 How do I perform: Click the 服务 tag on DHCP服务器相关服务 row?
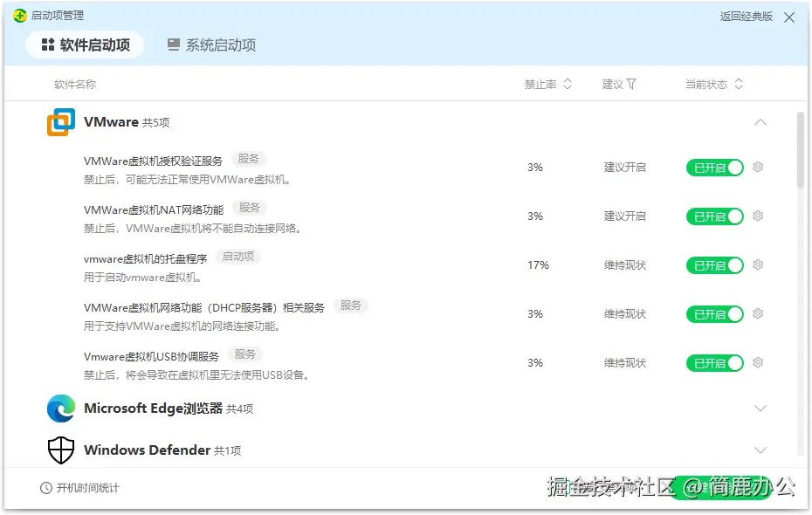(351, 306)
